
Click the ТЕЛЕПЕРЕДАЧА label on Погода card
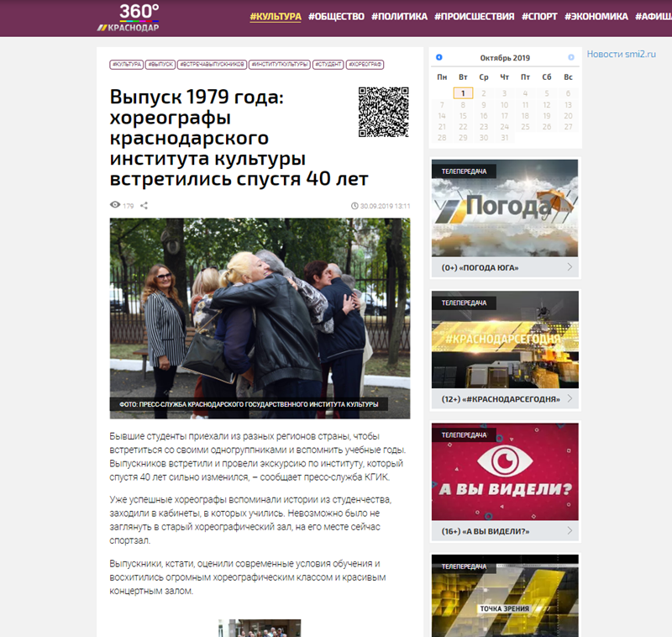(464, 171)
